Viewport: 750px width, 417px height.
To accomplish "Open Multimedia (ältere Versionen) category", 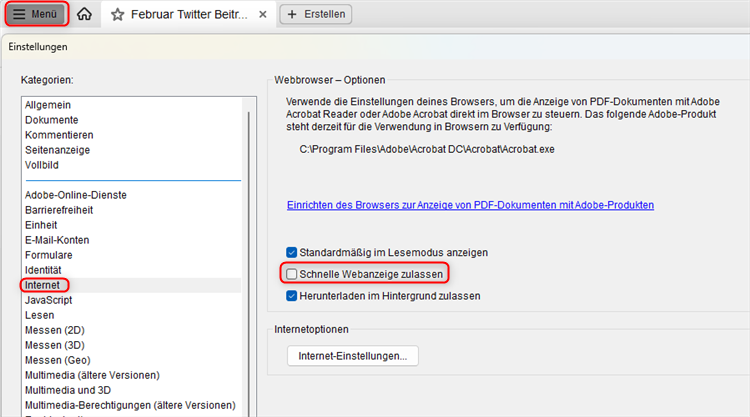I will (92, 375).
